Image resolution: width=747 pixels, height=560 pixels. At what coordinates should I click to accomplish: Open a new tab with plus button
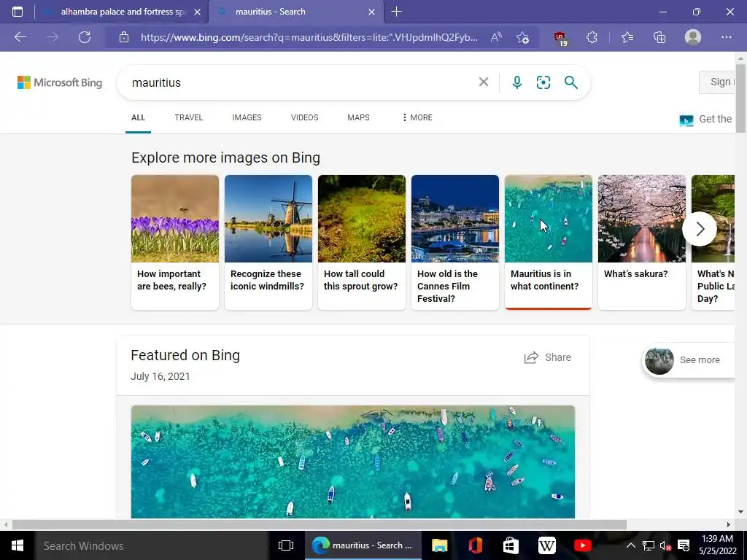pos(396,12)
